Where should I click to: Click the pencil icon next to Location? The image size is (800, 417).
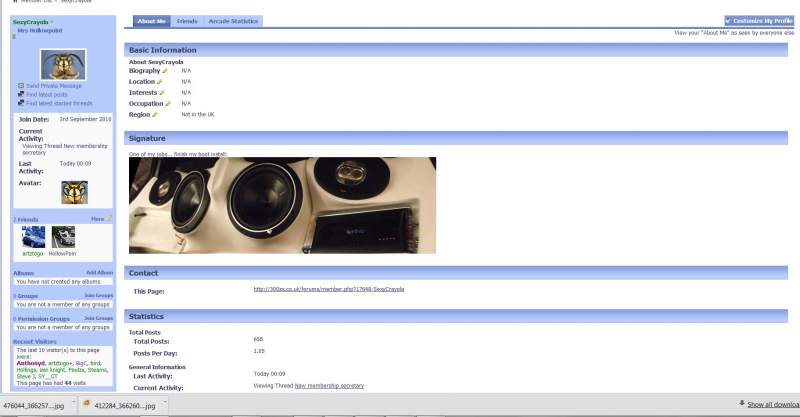tap(160, 82)
